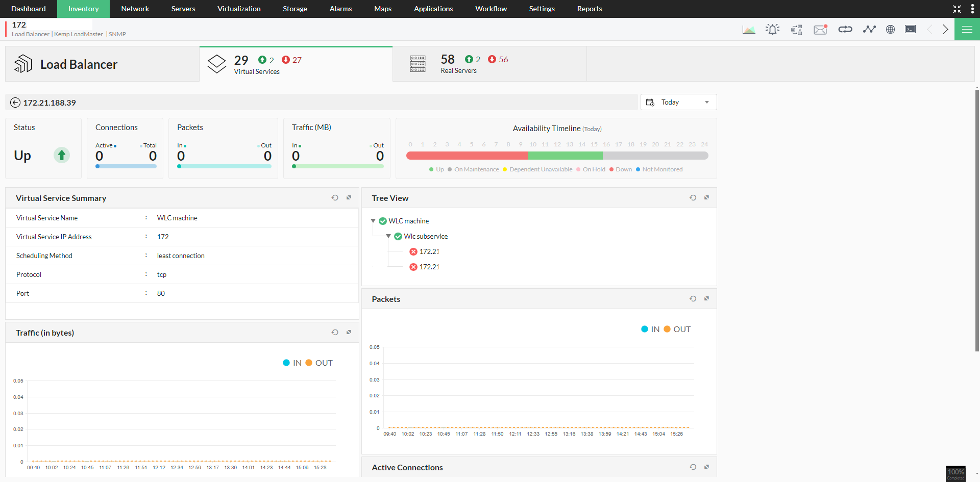Select the link association icon in toolbar
This screenshot has width=980, height=482.
click(845, 29)
